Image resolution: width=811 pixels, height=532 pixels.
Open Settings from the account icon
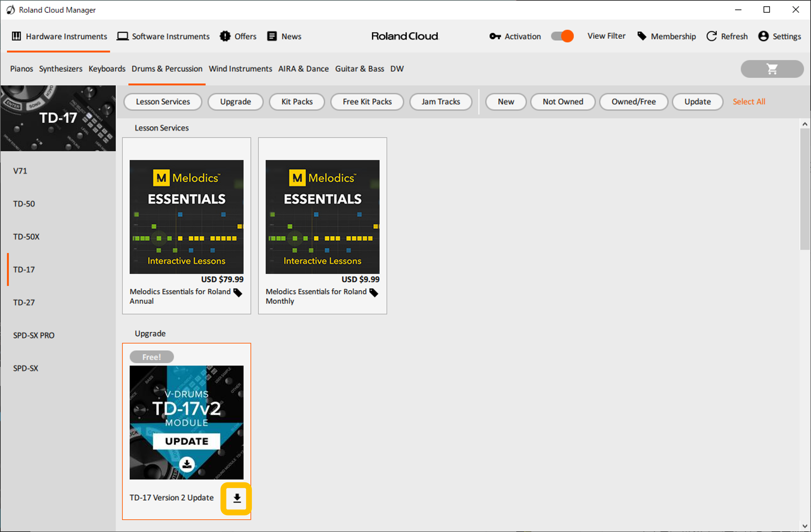pos(763,36)
